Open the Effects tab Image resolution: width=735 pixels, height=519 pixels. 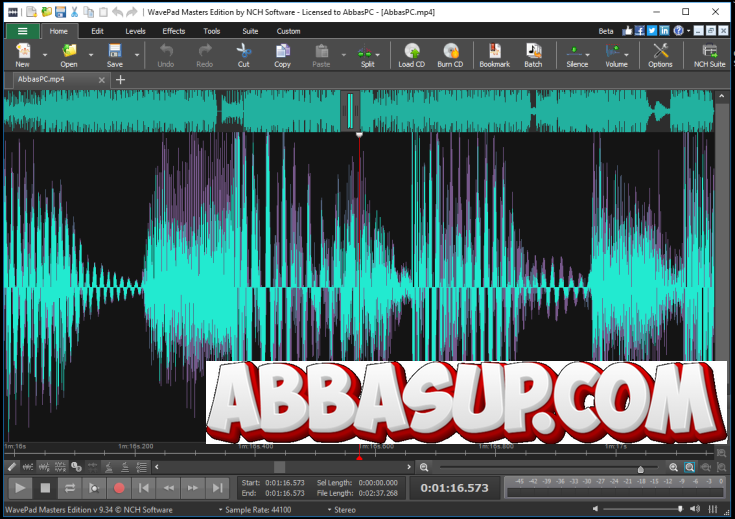(x=174, y=31)
